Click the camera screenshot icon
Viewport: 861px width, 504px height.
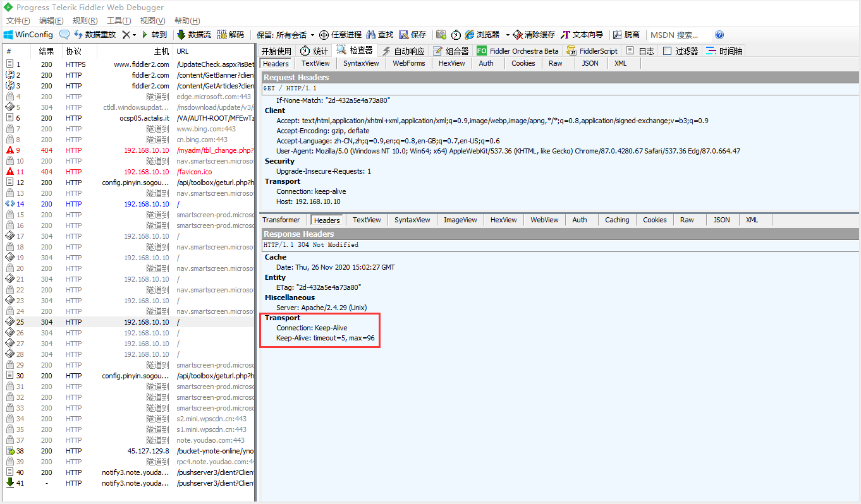pyautogui.click(x=441, y=35)
